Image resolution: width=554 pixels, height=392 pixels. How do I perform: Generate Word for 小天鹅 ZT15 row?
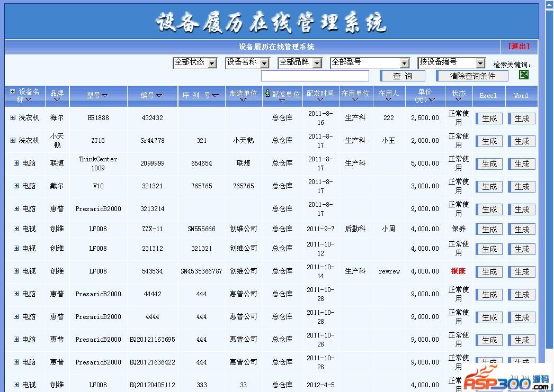pyautogui.click(x=522, y=141)
